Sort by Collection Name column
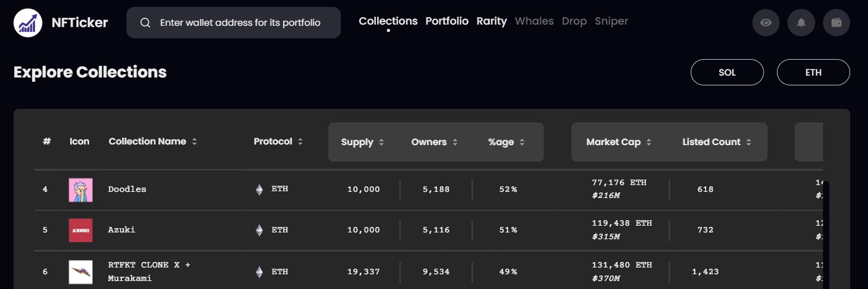The height and width of the screenshot is (289, 868). click(x=153, y=141)
